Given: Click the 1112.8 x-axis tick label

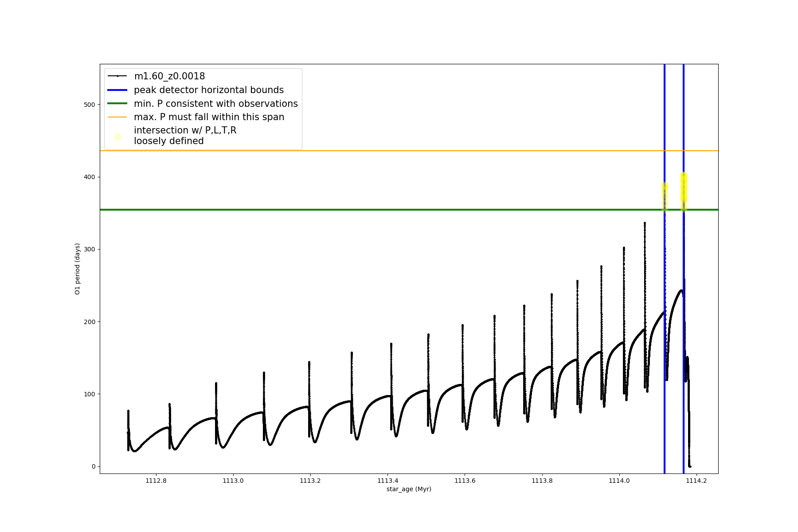Looking at the screenshot, I should pyautogui.click(x=156, y=481).
